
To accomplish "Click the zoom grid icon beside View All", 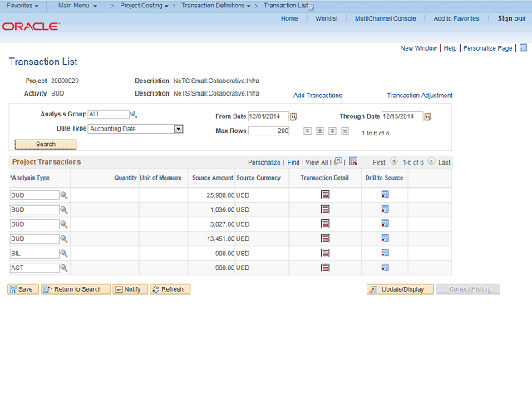I will point(338,162).
